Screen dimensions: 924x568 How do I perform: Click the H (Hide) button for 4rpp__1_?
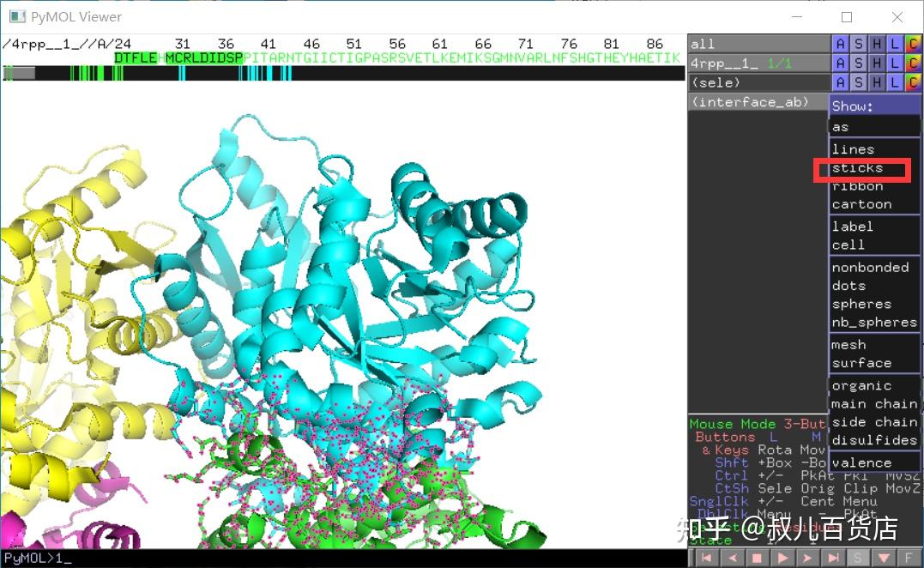tap(875, 62)
